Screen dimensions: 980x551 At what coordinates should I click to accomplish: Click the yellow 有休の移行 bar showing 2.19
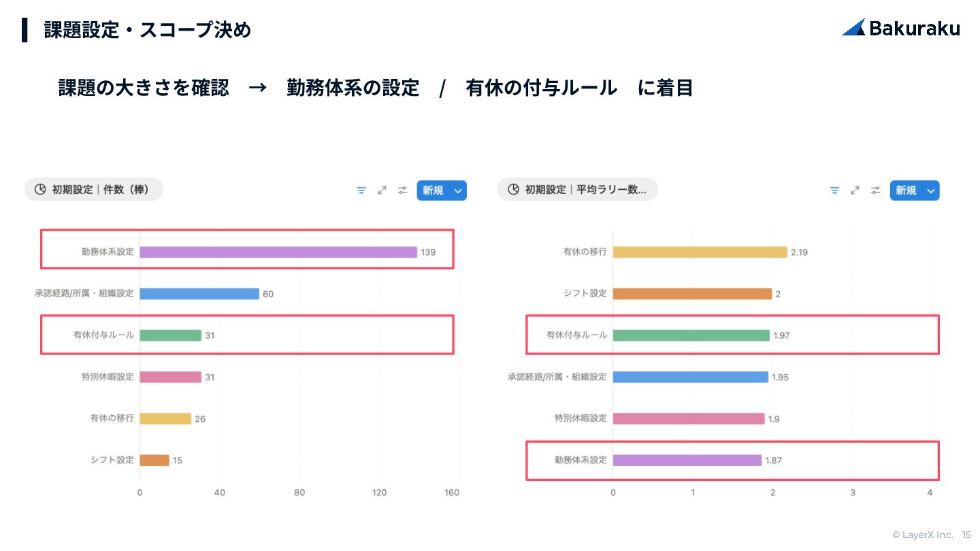point(700,252)
